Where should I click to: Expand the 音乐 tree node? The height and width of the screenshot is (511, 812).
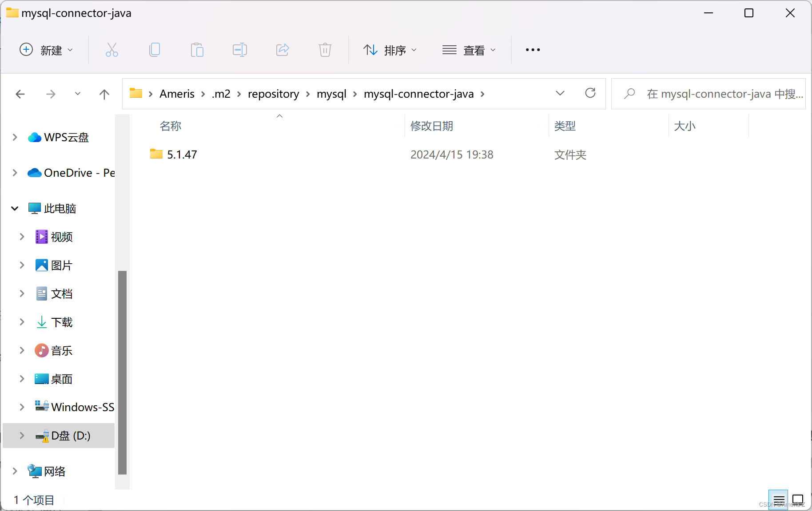click(x=22, y=350)
